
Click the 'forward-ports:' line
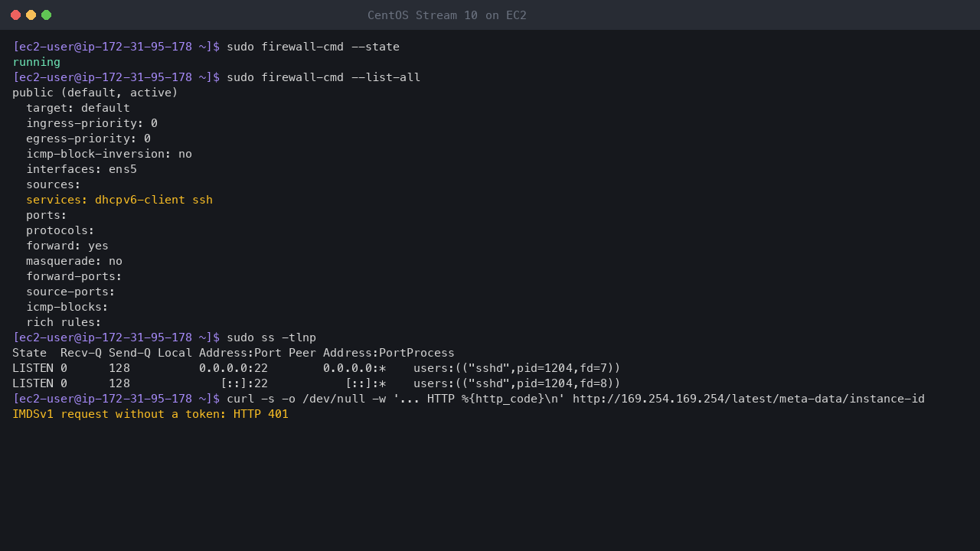coord(74,276)
